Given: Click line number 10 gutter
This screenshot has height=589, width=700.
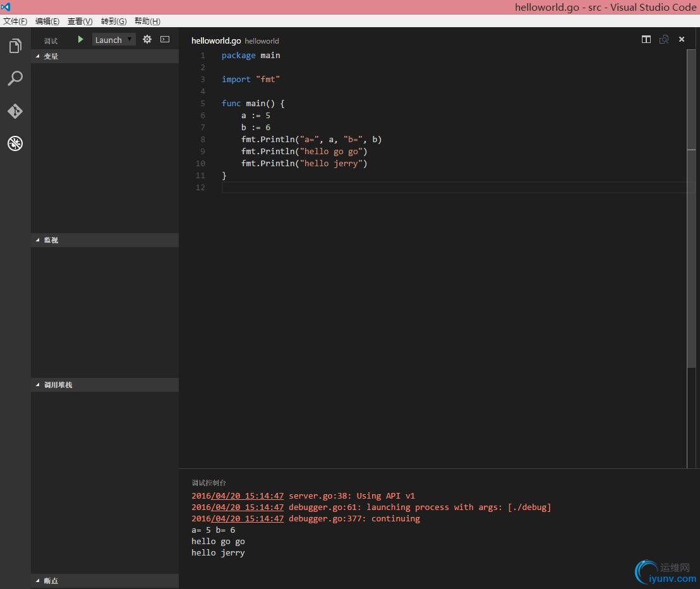Looking at the screenshot, I should 200,164.
